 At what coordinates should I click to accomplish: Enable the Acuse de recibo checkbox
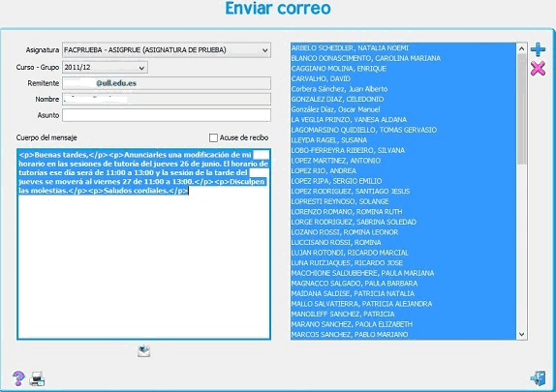[x=213, y=137]
